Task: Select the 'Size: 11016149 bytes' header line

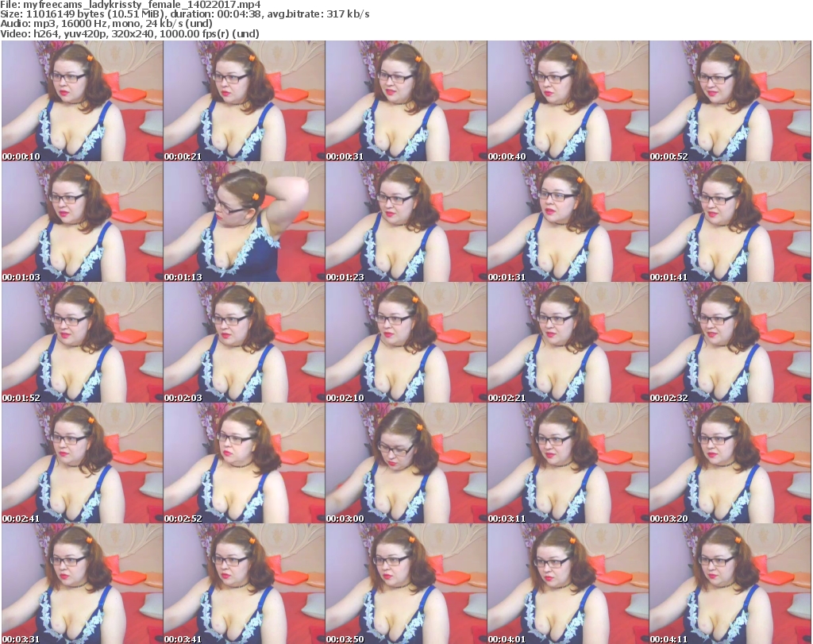Action: coord(184,14)
